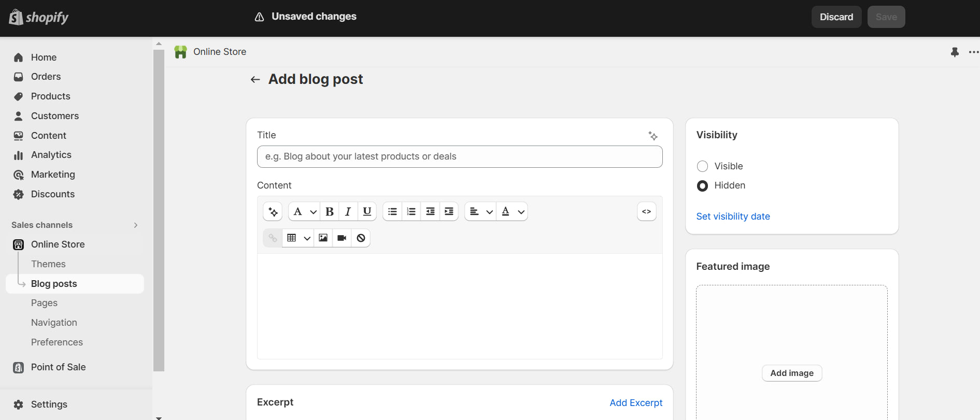This screenshot has width=980, height=420.
Task: Open the three-dot more menu
Action: pos(974,52)
